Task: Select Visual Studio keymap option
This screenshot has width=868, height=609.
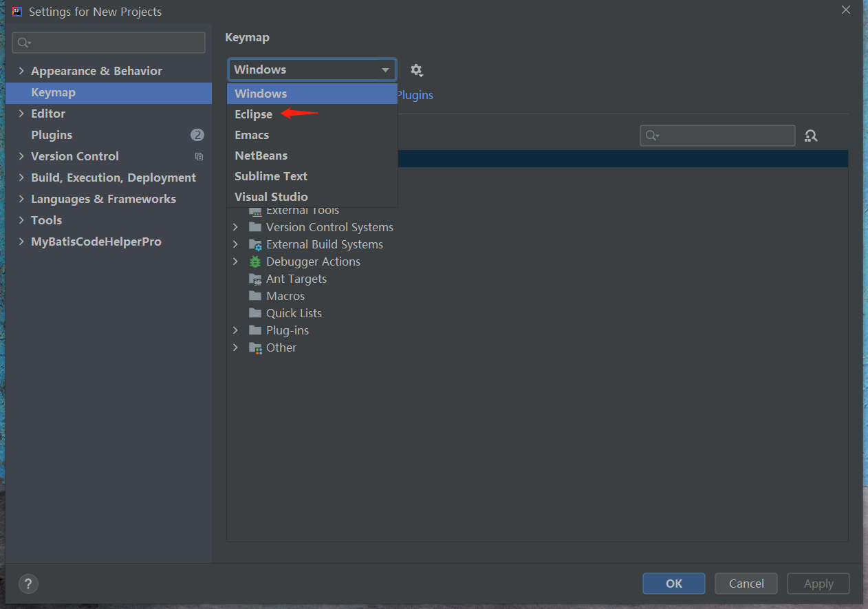Action: pos(312,197)
